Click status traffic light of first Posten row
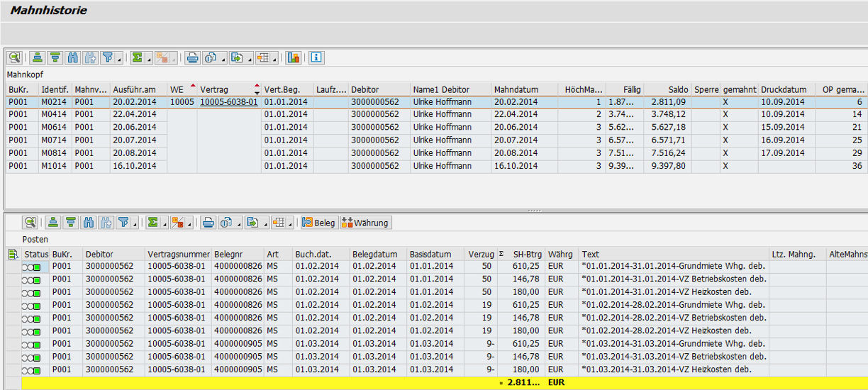 coord(30,267)
